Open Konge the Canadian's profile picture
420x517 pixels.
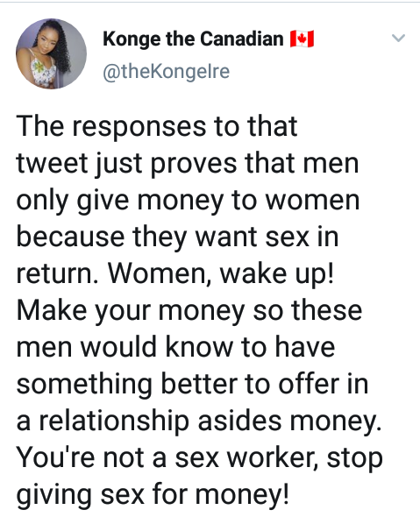[x=51, y=53]
